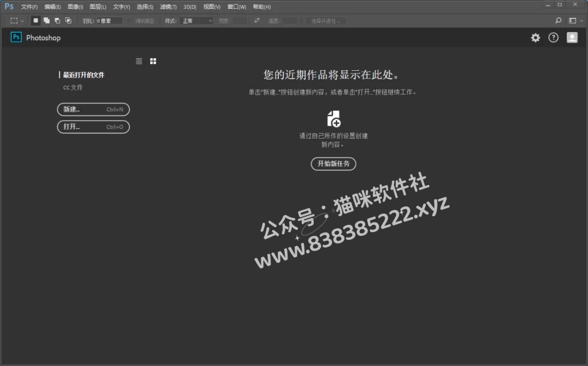Open the 3D(D) menu
Viewport: 588px width, 366px height.
pyautogui.click(x=190, y=7)
